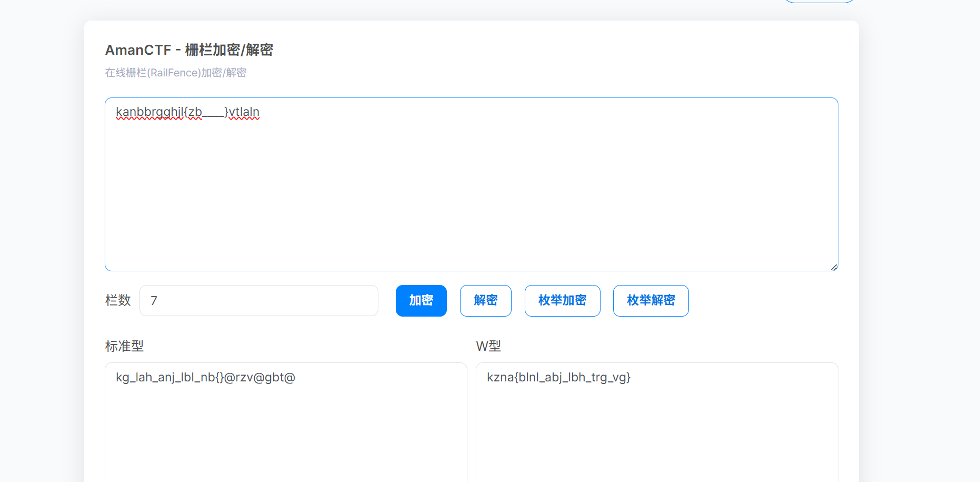Click the empty space in the W型 output box
This screenshot has width=980, height=482.
pos(656,437)
